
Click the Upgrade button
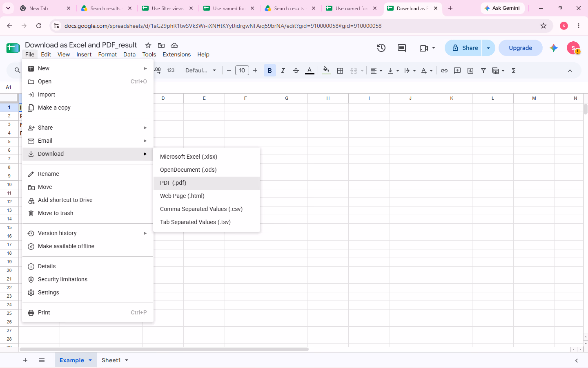(521, 48)
